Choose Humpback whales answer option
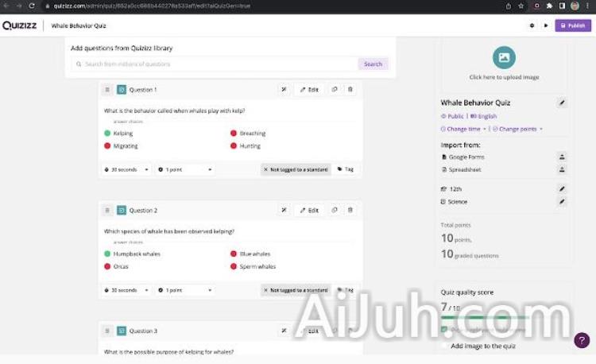This screenshot has height=364, width=596. tap(136, 254)
